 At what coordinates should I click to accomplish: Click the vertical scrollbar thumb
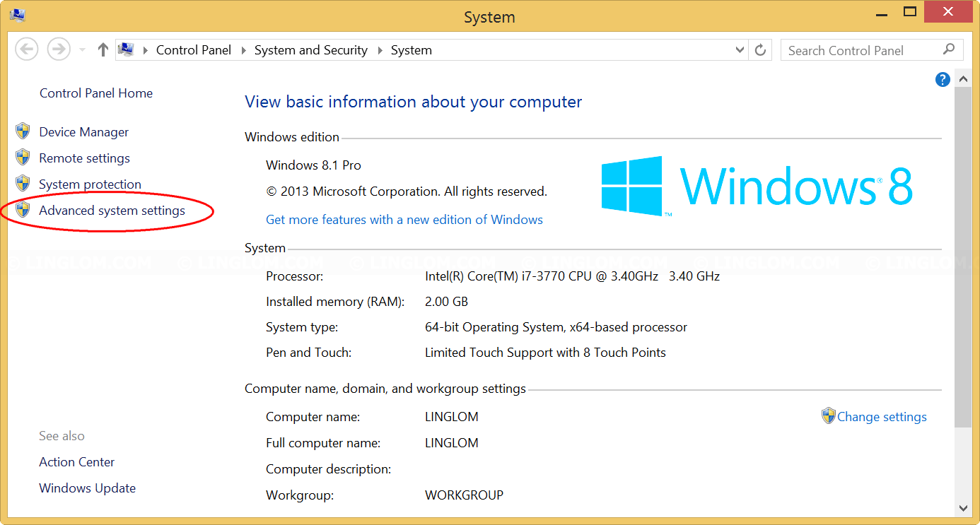(x=963, y=257)
